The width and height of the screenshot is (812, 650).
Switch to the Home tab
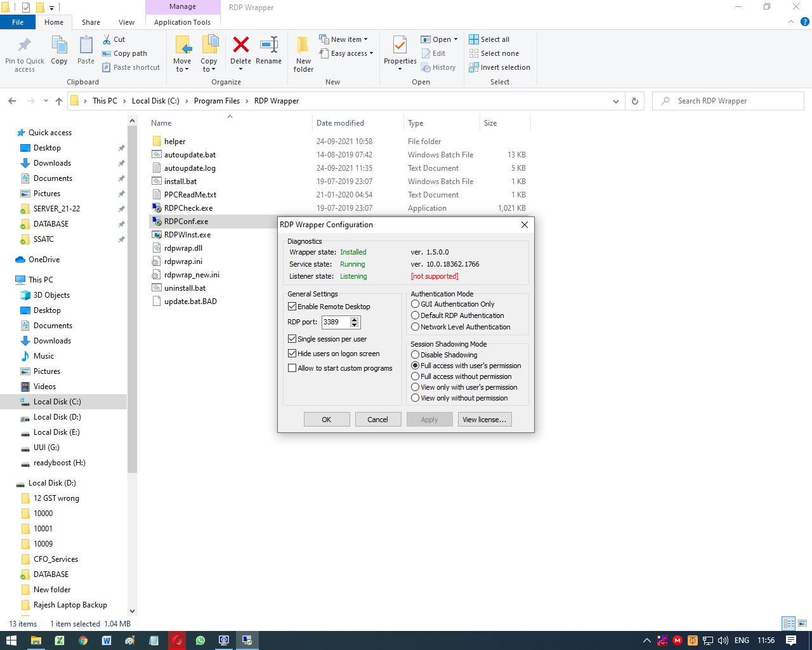click(54, 22)
